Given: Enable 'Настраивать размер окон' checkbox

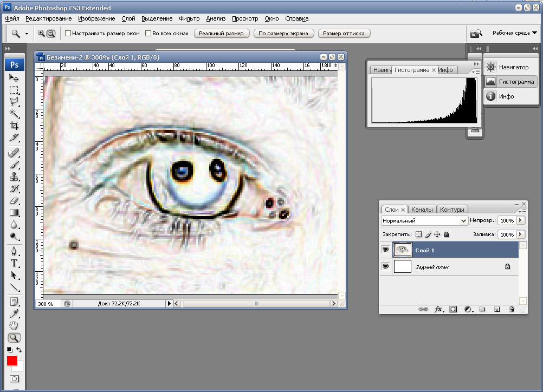Looking at the screenshot, I should click(x=68, y=34).
